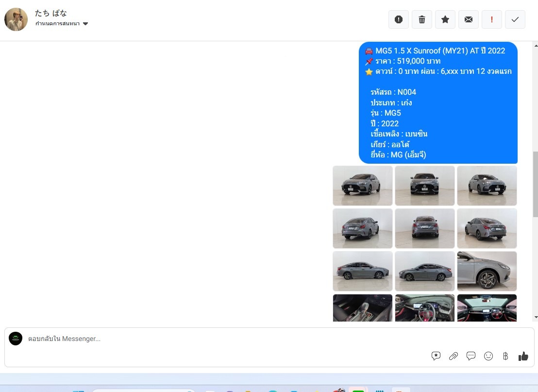
Task: Click the page avatar beside reply box
Action: pos(16,339)
